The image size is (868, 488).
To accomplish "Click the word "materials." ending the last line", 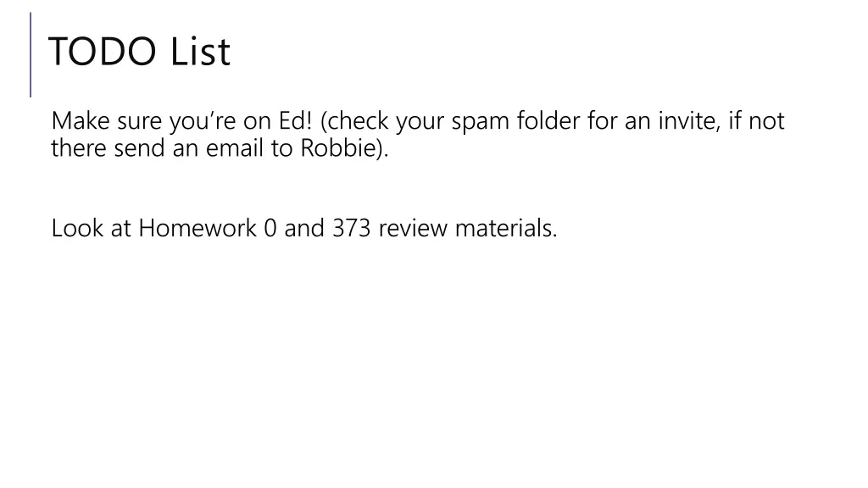I will coord(506,228).
